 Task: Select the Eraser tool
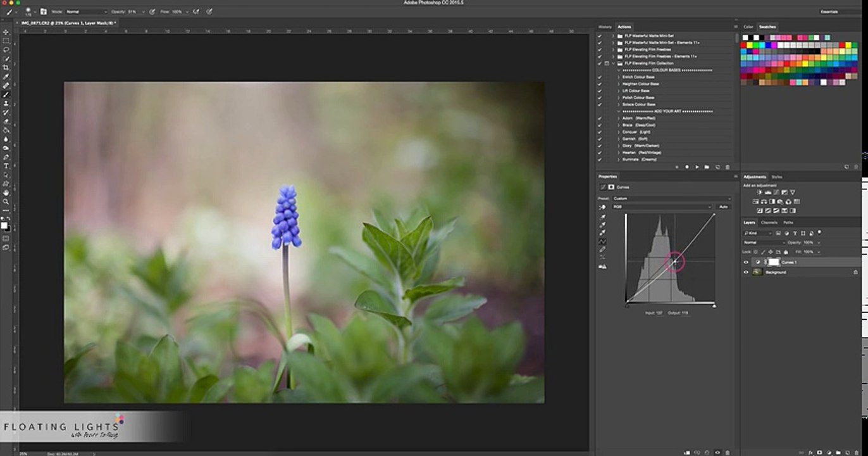coord(6,121)
